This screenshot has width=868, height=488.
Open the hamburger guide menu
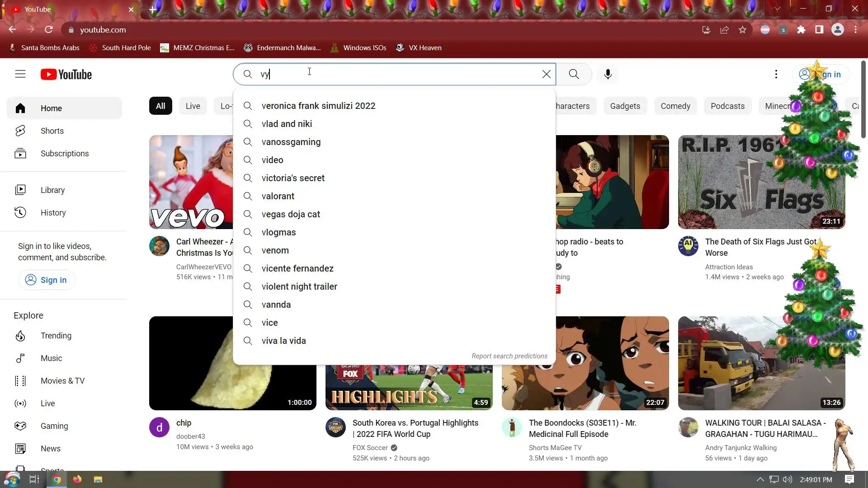click(20, 74)
